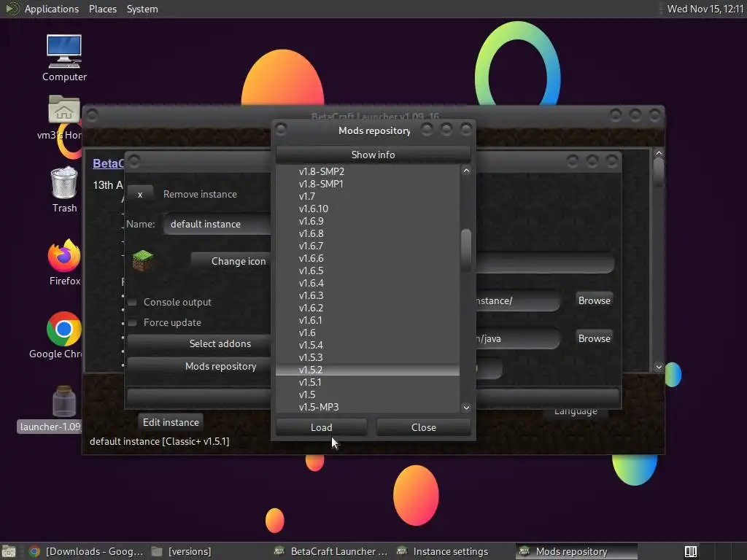This screenshot has width=747, height=560.
Task: Select v1.5.1 in the mod list
Action: coord(368,382)
